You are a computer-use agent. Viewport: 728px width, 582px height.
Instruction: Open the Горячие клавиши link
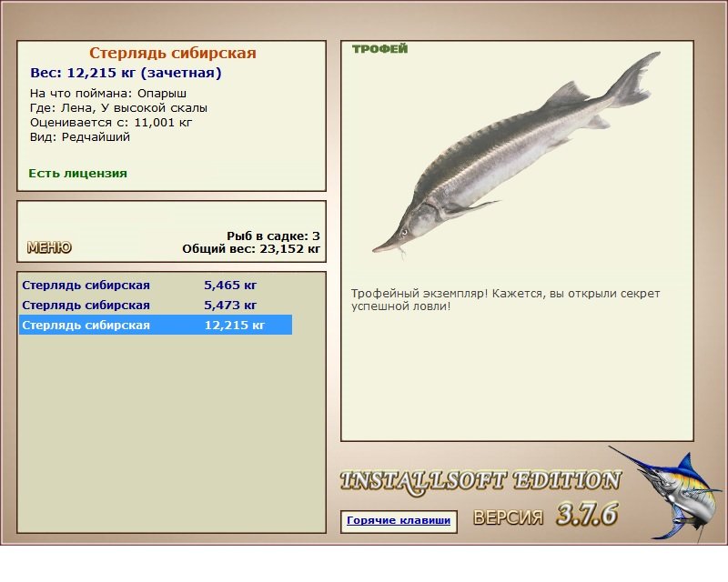[399, 521]
